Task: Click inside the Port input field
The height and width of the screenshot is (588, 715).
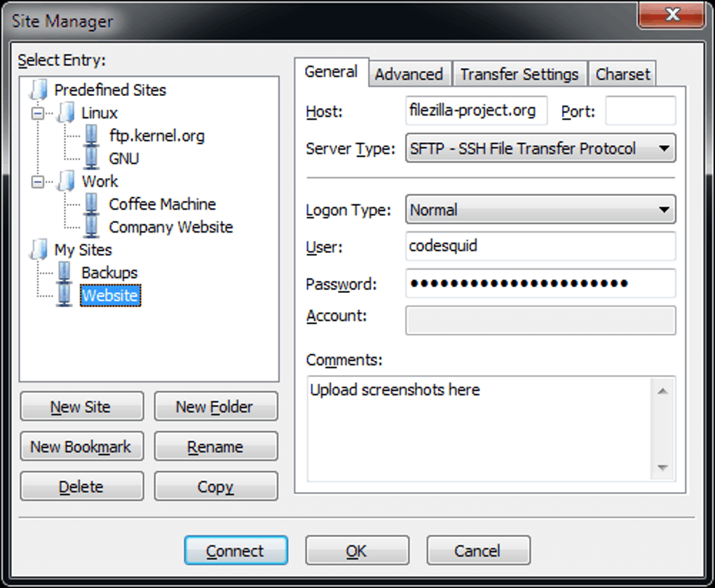Action: tap(639, 110)
